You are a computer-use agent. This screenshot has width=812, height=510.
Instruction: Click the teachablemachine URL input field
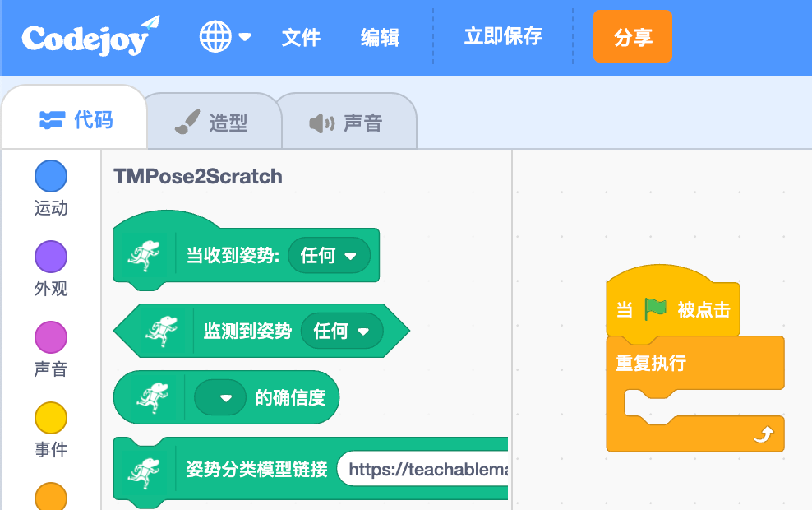[x=422, y=469]
